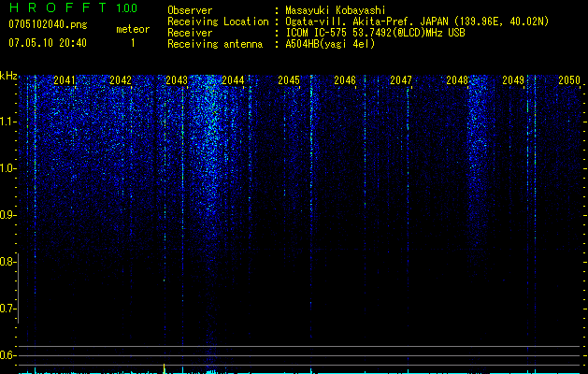Click the 2046 time marker
The height and width of the screenshot is (374, 588).
coord(345,80)
